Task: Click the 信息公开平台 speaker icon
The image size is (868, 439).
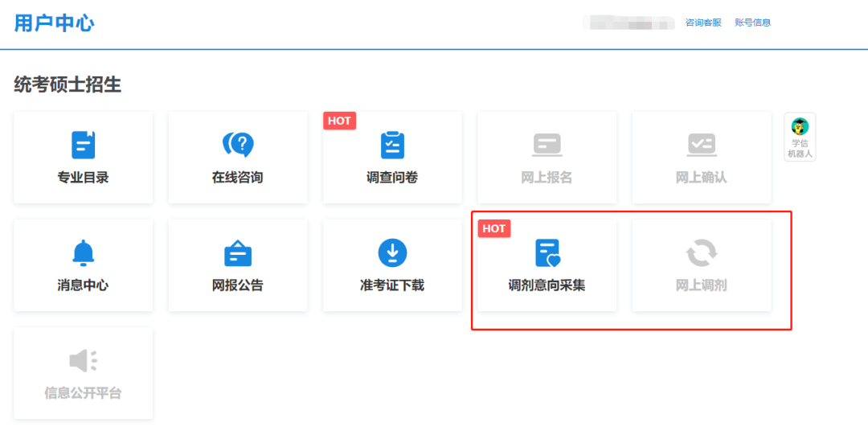Action: (x=83, y=361)
